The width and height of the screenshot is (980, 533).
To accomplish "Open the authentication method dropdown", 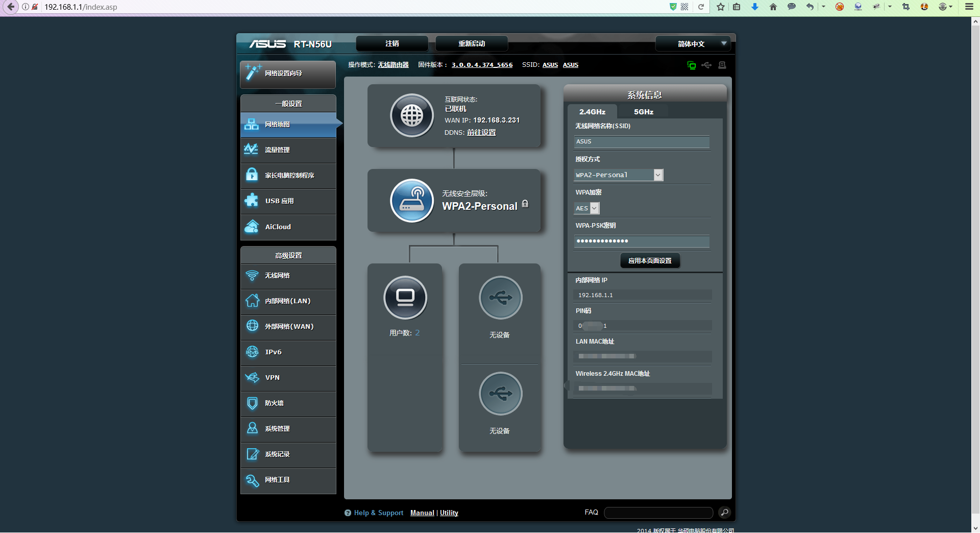I will tap(619, 175).
